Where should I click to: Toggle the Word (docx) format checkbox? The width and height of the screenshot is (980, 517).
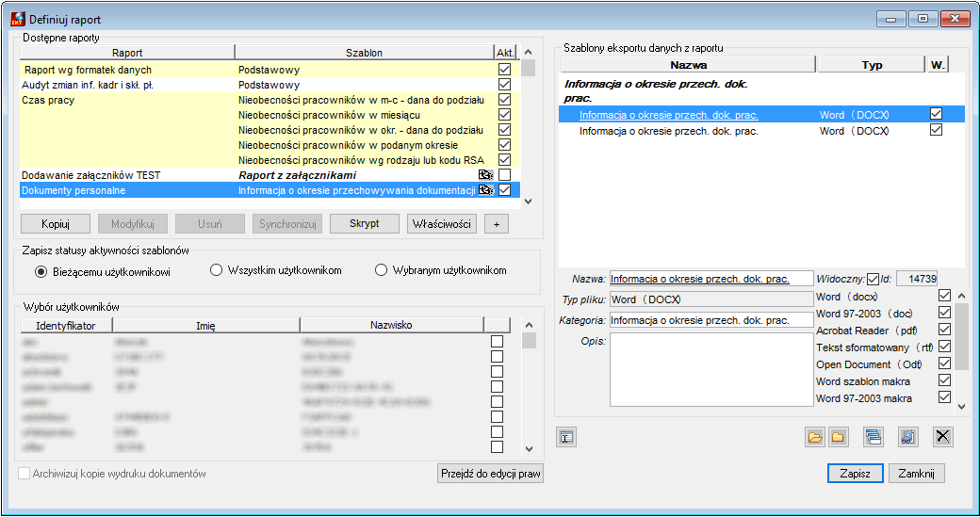click(944, 296)
